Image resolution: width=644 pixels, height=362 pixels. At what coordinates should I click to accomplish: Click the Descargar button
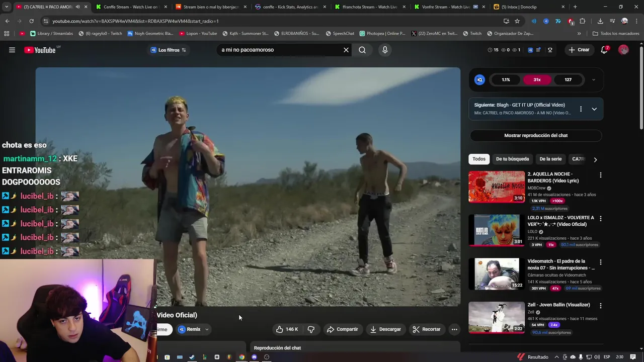[385, 329]
